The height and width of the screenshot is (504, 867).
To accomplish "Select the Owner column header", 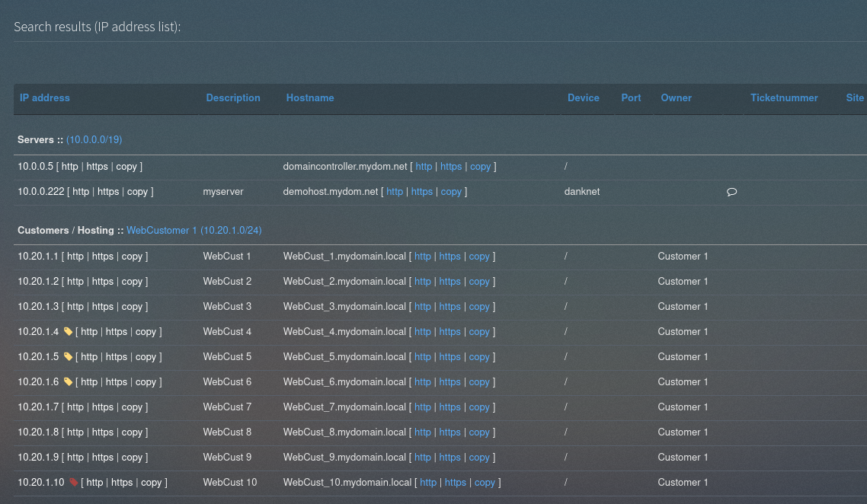I will (676, 97).
